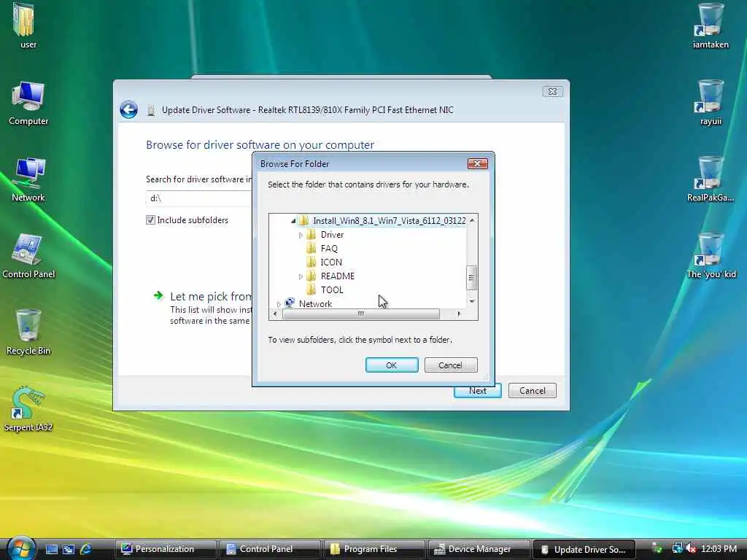Open the RealPakGa... desktop shortcut
This screenshot has width=747, height=560.
coord(711,179)
